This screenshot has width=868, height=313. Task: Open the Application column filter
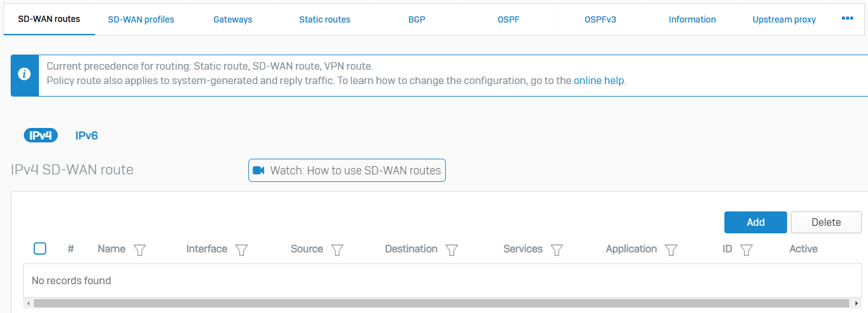(671, 250)
